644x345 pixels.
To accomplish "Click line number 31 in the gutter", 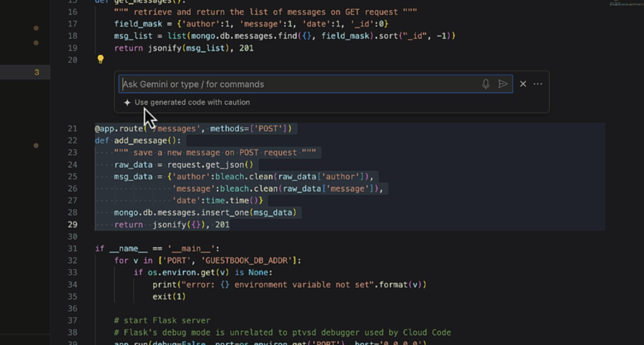I will pos(73,249).
